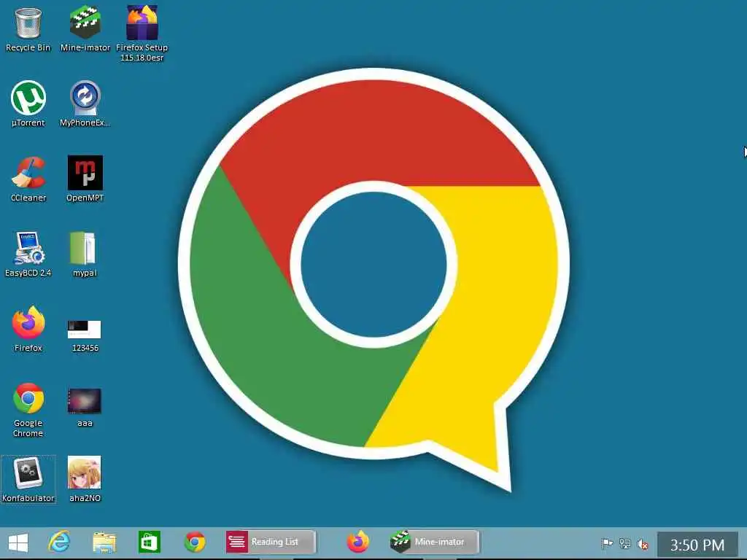Switch to the Mine-imator taskbar window

coord(434,542)
